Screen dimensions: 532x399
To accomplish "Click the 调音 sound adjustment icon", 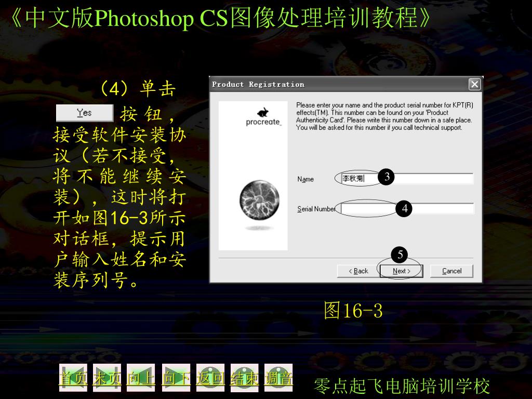I will pyautogui.click(x=278, y=378).
